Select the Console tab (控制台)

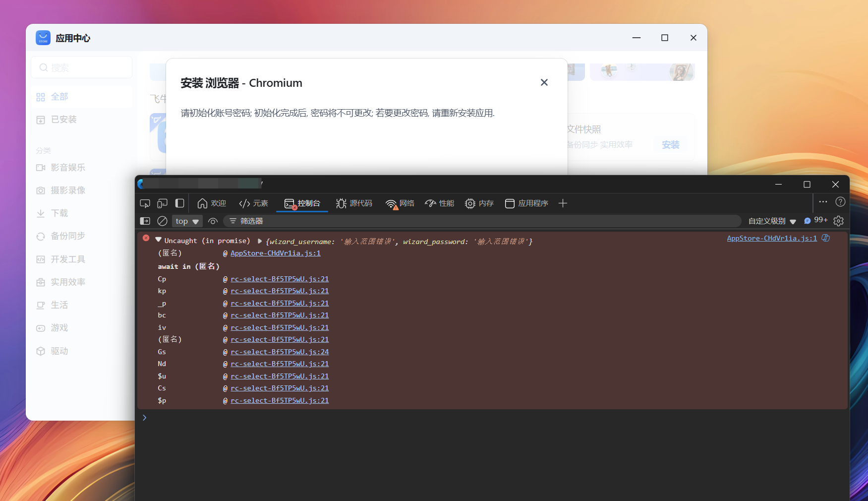click(302, 203)
